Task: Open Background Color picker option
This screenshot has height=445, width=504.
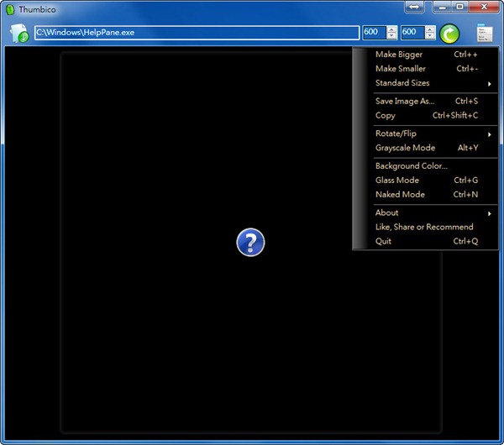Action: point(412,165)
